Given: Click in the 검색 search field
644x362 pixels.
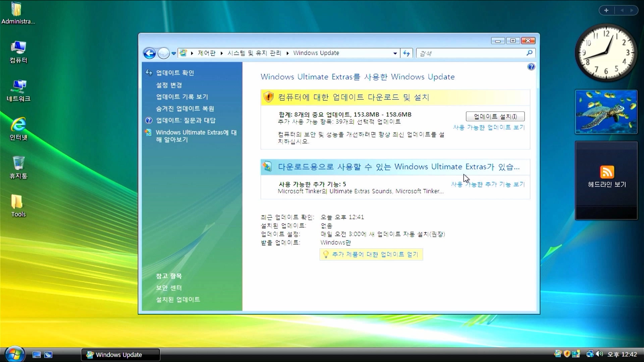Looking at the screenshot, I should coord(470,53).
